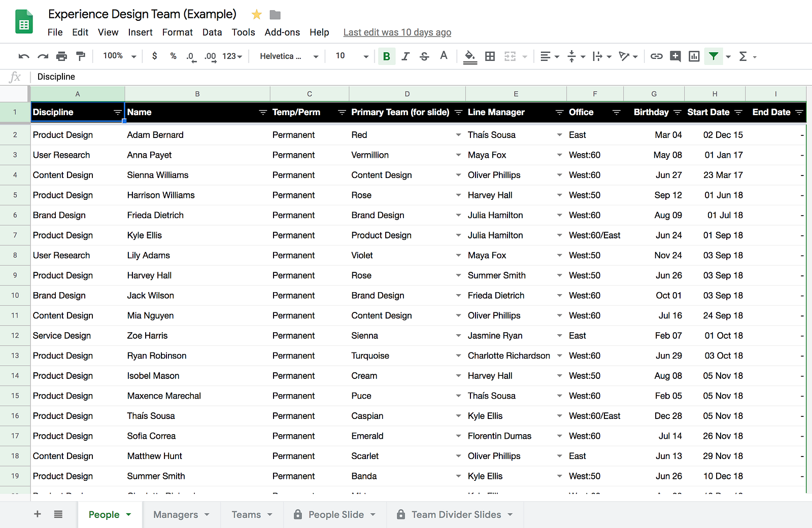Viewport: 812px width, 528px height.
Task: Open the Helvetica font dropdown
Action: (x=289, y=56)
